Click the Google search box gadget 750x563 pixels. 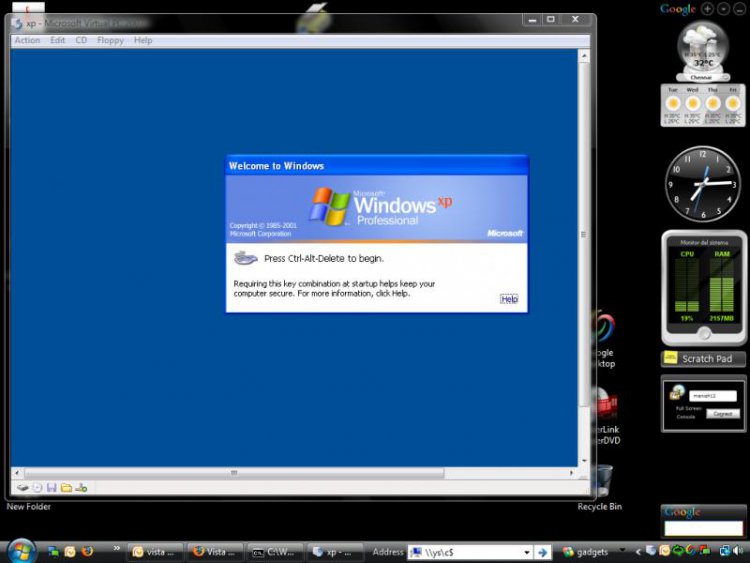pyautogui.click(x=704, y=529)
